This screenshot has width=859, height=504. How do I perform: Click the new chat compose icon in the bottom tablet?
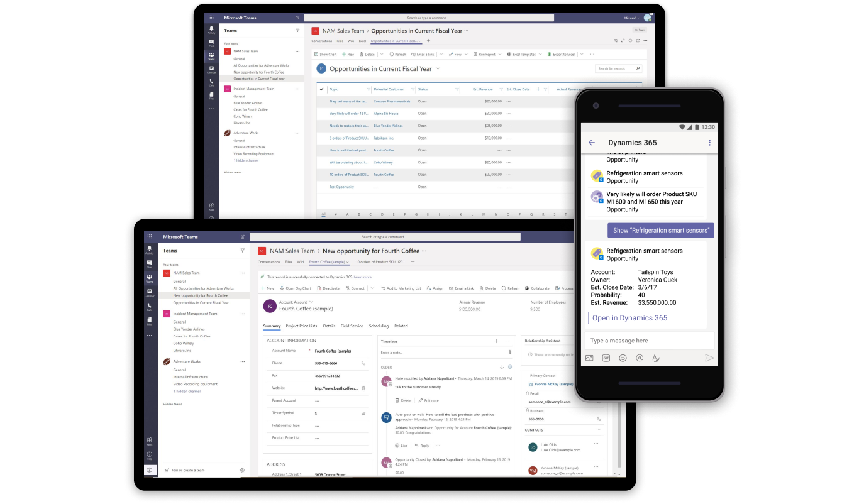(x=242, y=237)
